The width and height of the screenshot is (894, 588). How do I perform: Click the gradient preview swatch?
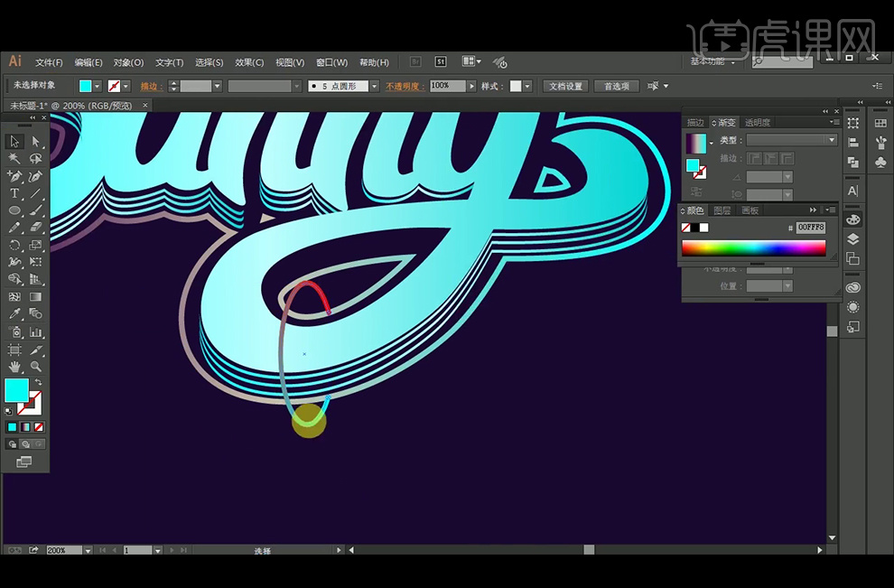click(695, 143)
